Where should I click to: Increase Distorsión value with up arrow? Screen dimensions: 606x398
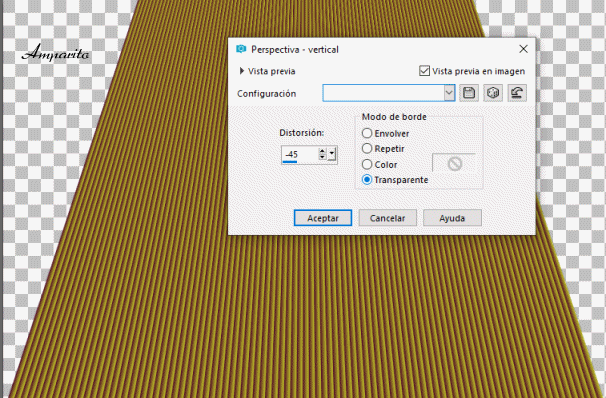[x=322, y=151]
